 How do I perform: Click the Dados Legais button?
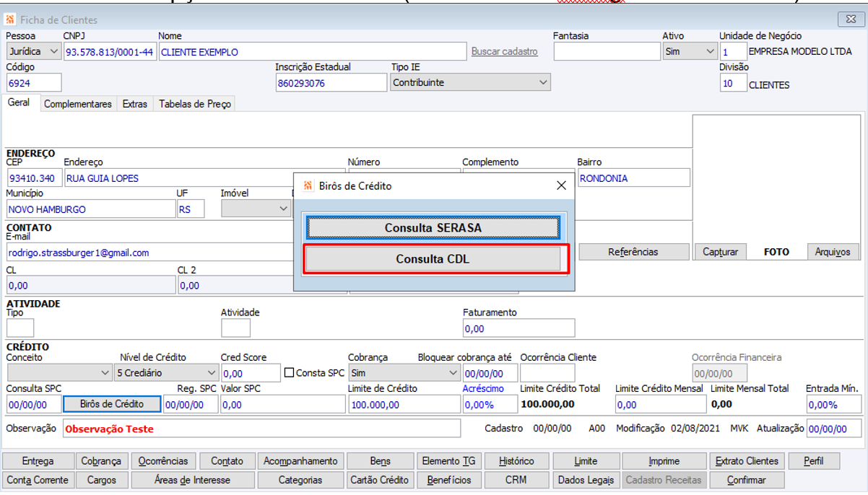pyautogui.click(x=586, y=480)
